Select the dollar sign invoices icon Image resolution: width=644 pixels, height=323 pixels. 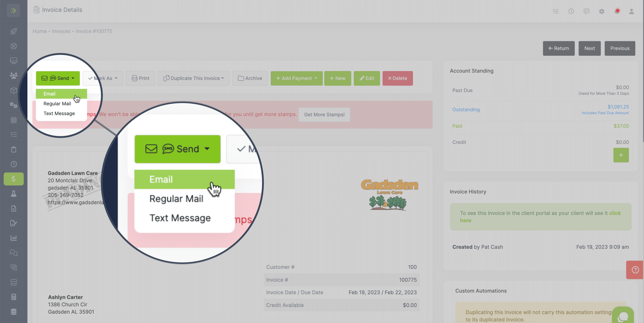14,179
